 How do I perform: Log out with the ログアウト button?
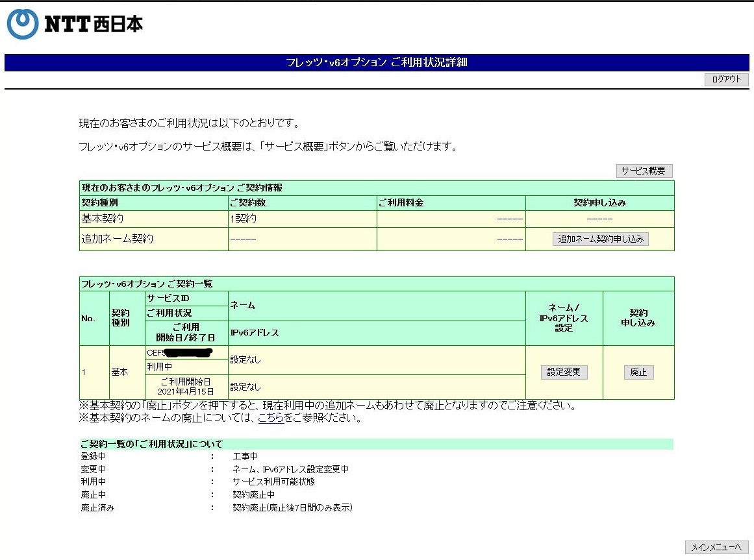pyautogui.click(x=726, y=79)
